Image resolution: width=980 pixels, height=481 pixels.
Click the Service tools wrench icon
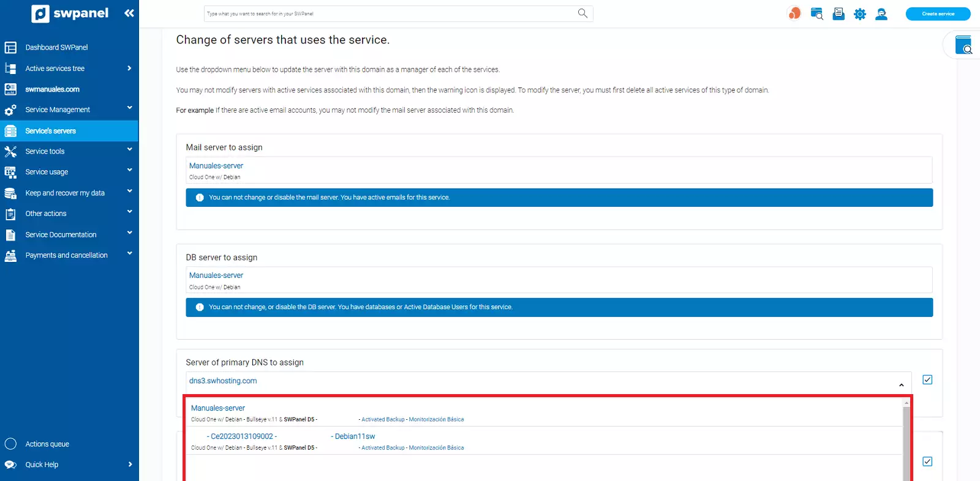pyautogui.click(x=10, y=151)
